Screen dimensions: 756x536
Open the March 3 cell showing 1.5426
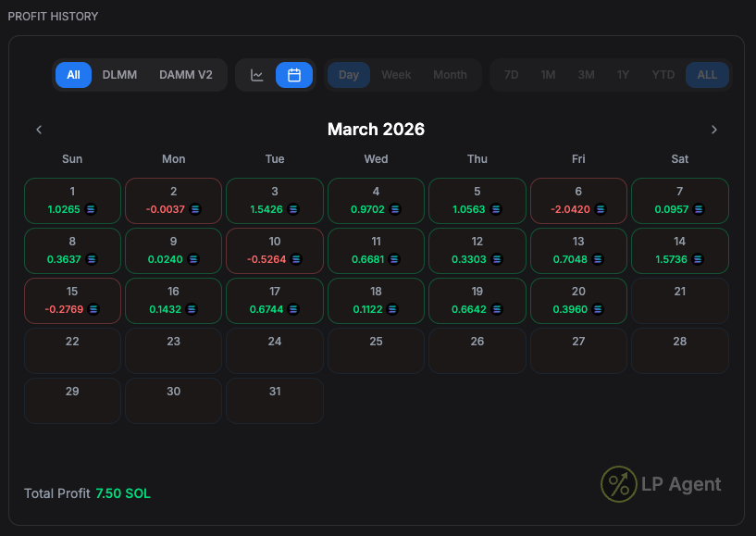pos(275,201)
